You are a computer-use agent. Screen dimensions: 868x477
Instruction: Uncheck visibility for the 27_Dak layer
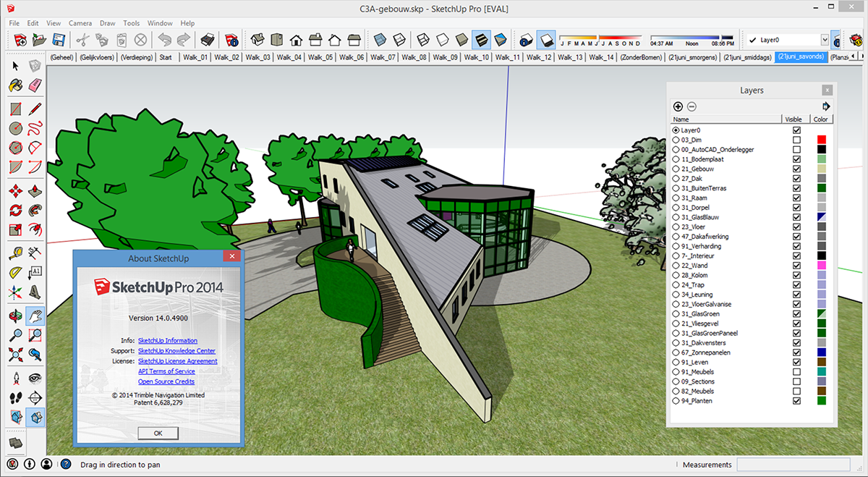(796, 178)
